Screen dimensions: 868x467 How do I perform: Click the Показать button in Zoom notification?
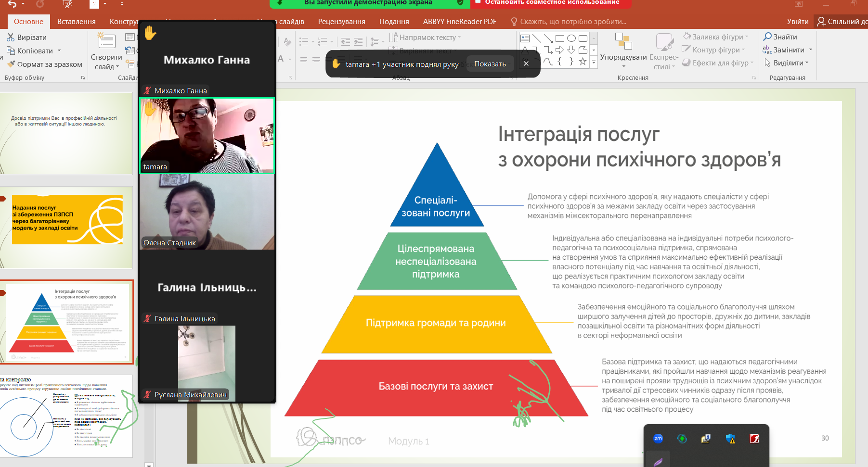tap(490, 64)
